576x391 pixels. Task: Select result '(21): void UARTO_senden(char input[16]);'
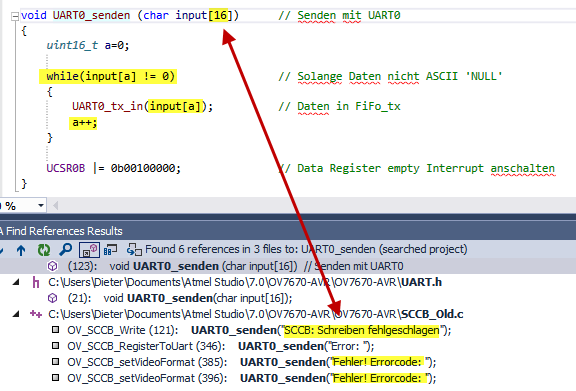[x=180, y=298]
